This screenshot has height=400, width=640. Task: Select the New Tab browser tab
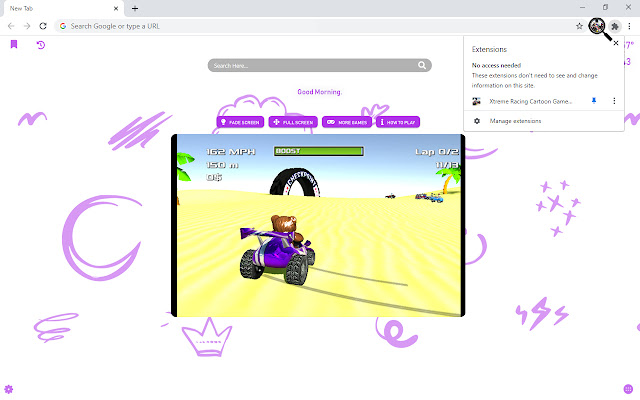(62, 8)
